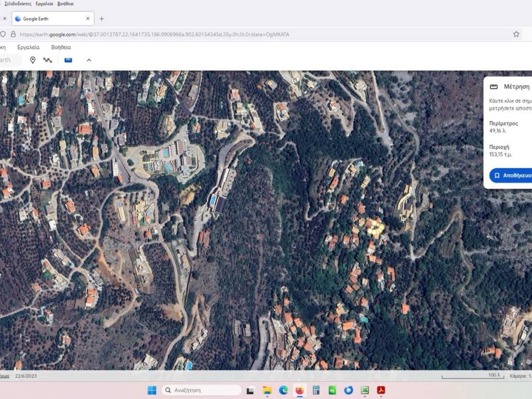Click the yellow measured polygon on map
This screenshot has width=532, height=399.
(375, 227)
